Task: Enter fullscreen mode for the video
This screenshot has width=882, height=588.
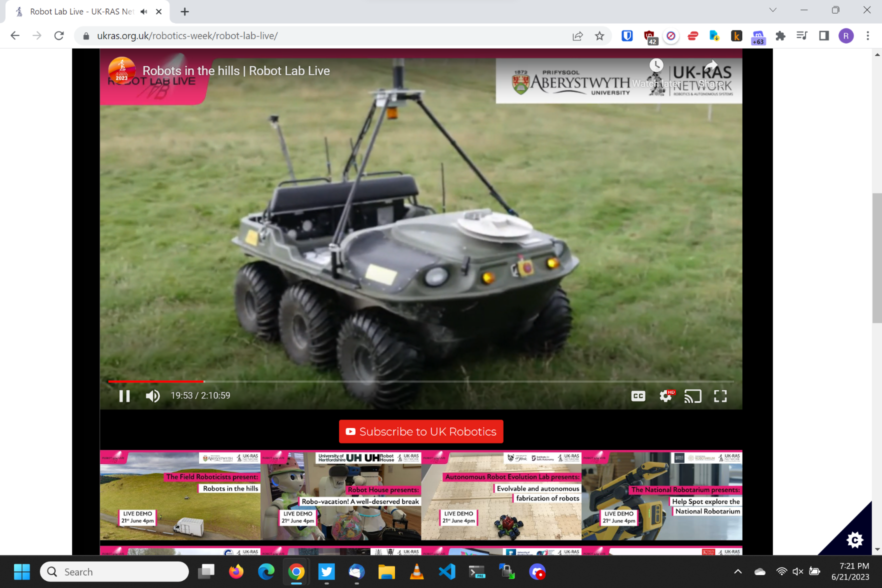Action: click(x=720, y=396)
